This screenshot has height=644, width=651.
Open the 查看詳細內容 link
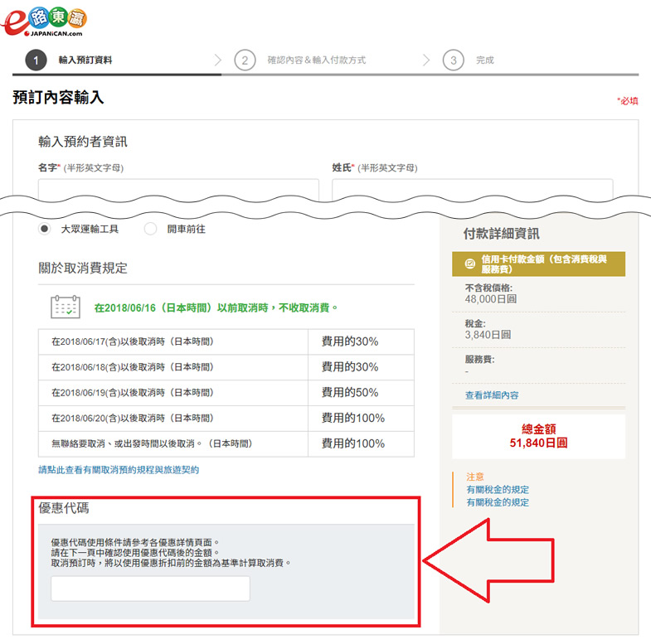[492, 395]
